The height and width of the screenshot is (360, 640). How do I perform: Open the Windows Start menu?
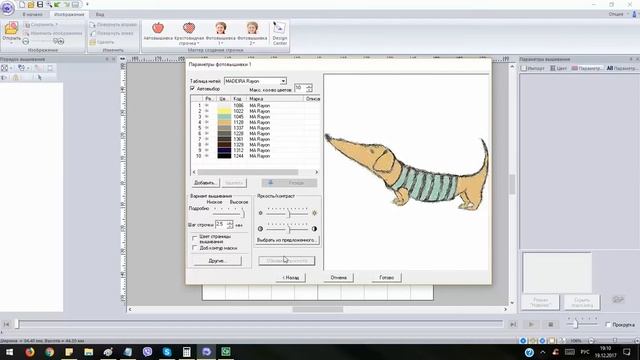tap(9, 352)
